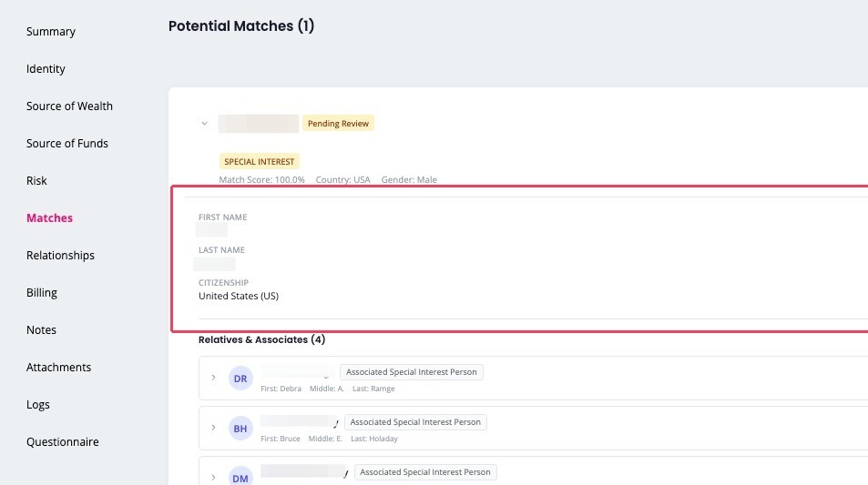Viewport: 868px width, 485px height.
Task: Open Billing section
Action: (x=42, y=293)
